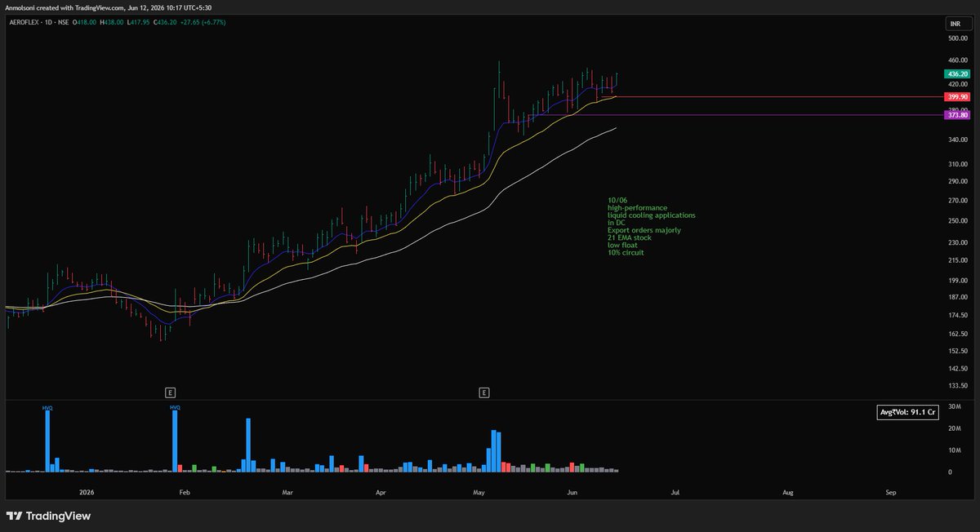Click the purple horizontal line at 373.80
This screenshot has width=980, height=532.
(735, 115)
